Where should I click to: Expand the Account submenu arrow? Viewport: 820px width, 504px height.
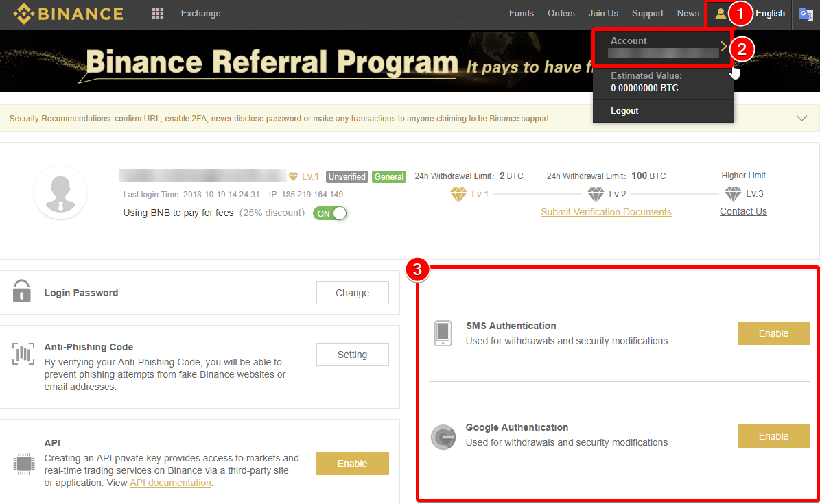[724, 47]
